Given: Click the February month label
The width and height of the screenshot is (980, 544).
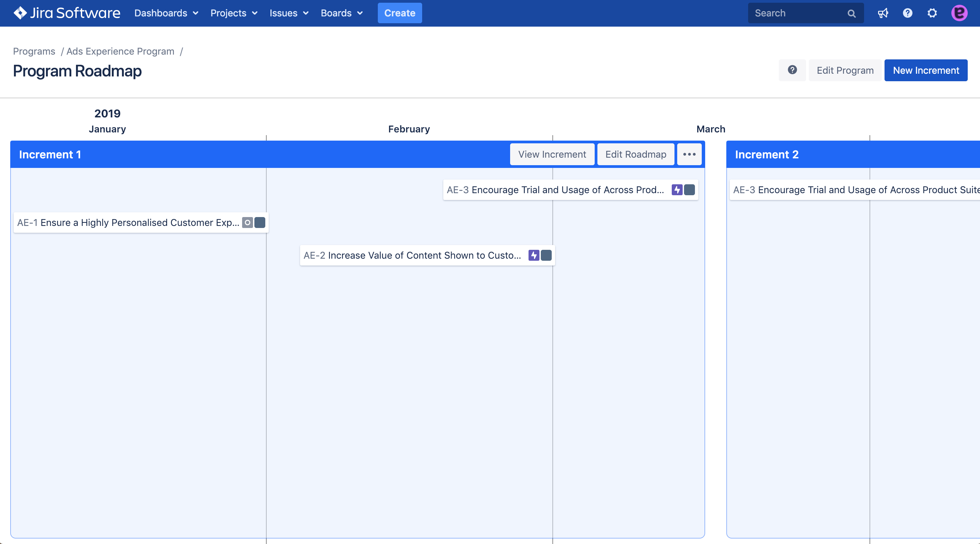Looking at the screenshot, I should pos(409,129).
